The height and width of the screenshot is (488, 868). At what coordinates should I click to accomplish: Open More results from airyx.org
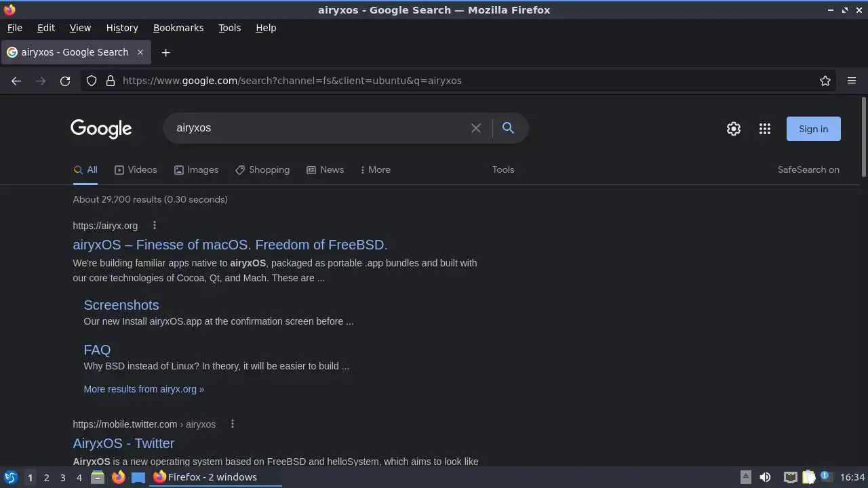coord(144,389)
